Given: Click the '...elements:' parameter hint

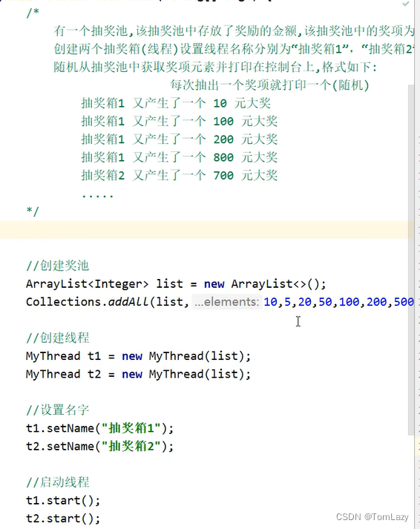Looking at the screenshot, I should click(x=227, y=302).
